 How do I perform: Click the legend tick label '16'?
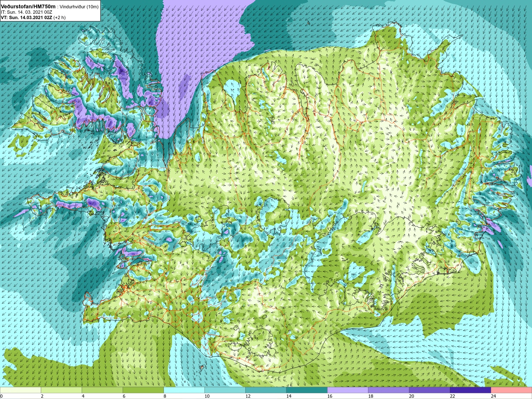point(329,396)
